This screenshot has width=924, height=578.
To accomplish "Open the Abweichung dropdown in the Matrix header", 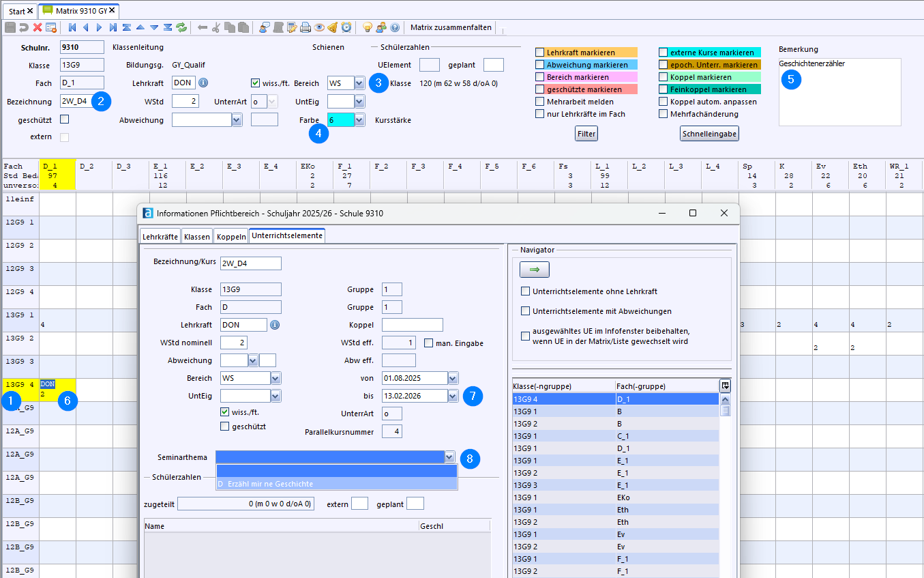I will [x=237, y=120].
